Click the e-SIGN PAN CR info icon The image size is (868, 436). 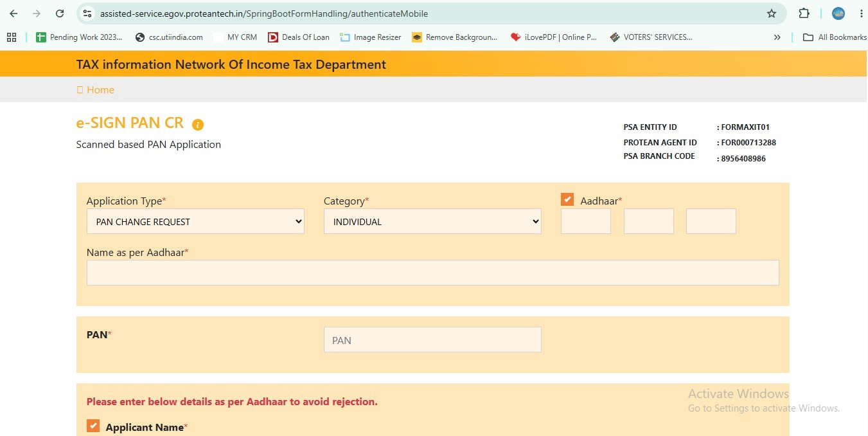click(x=198, y=125)
